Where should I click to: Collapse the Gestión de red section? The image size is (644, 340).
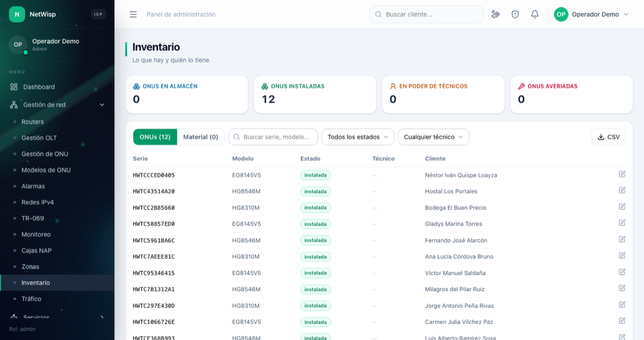(57, 105)
